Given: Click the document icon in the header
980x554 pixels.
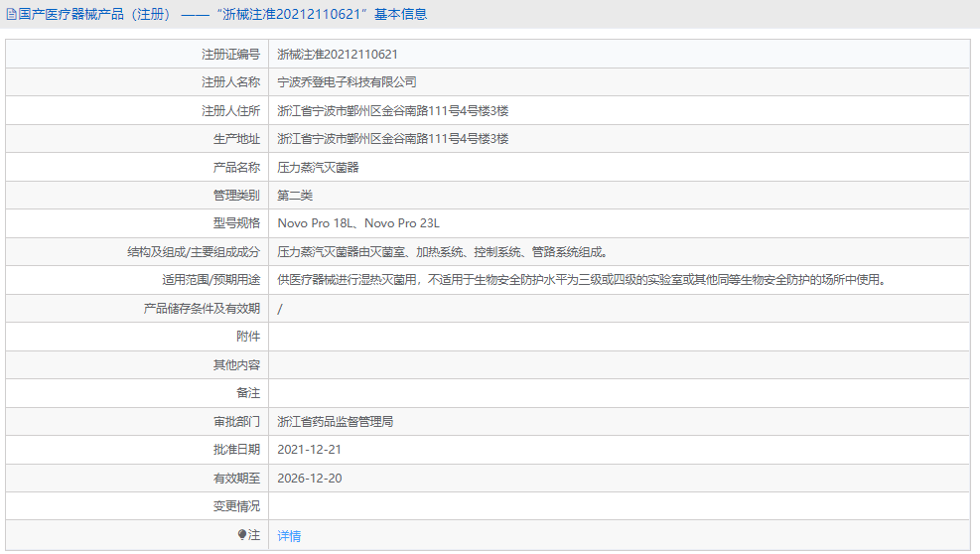Looking at the screenshot, I should (x=11, y=14).
